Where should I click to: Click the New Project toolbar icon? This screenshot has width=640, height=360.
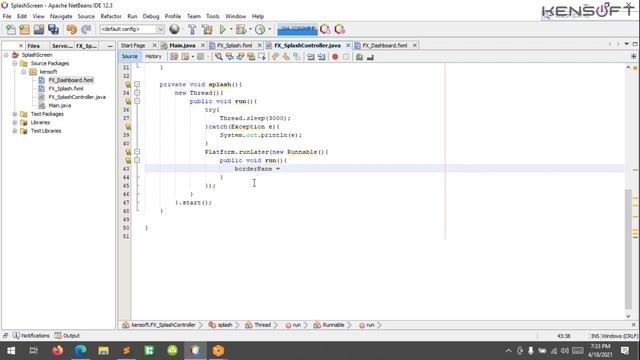point(24,29)
